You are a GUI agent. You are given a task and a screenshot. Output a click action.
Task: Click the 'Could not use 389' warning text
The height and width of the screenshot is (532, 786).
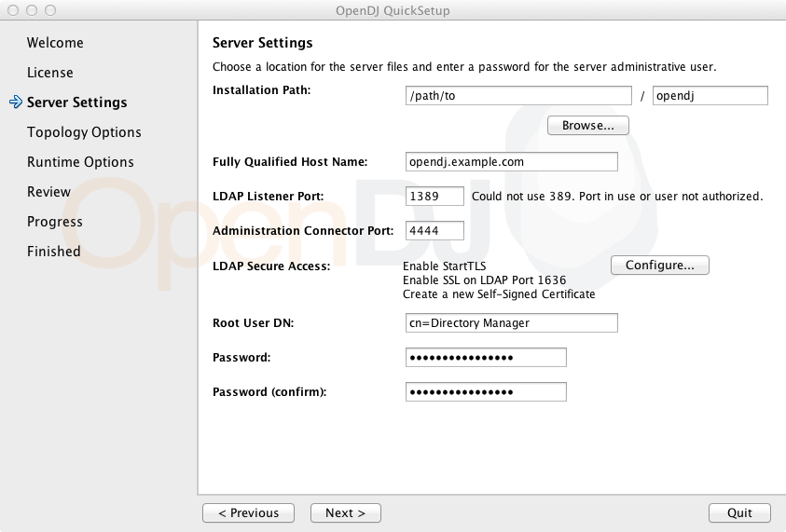pyautogui.click(x=617, y=196)
